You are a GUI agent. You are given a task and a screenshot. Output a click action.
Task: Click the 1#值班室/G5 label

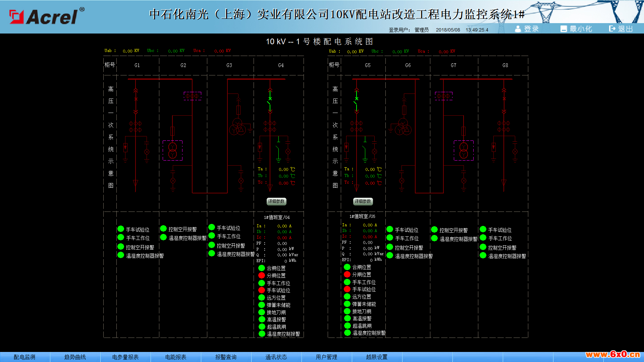(362, 217)
